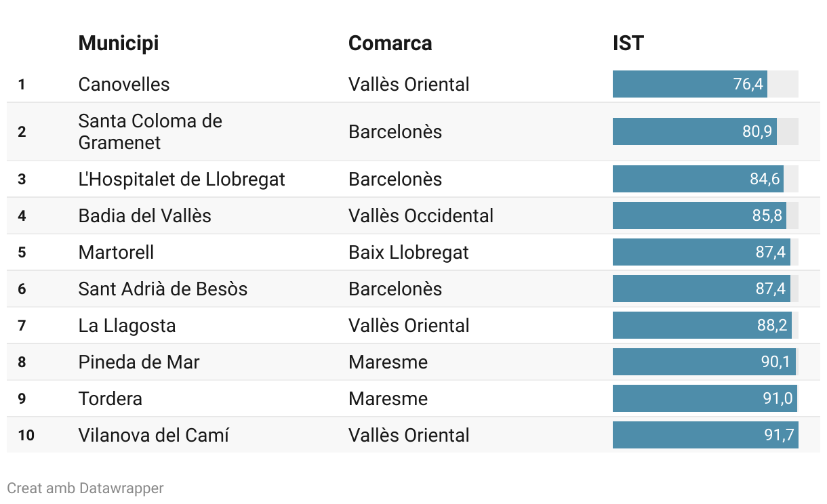Click the Vallès Occidental comarca cell

tap(421, 216)
